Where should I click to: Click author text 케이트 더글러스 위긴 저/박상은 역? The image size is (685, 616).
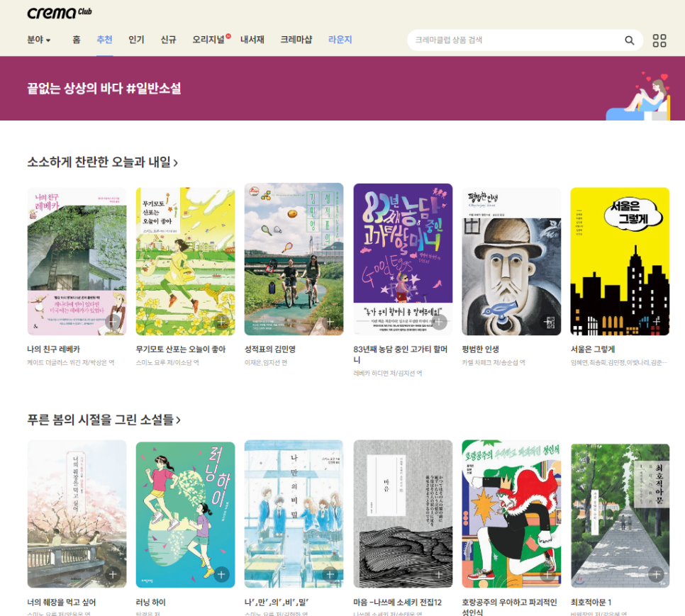pyautogui.click(x=71, y=362)
